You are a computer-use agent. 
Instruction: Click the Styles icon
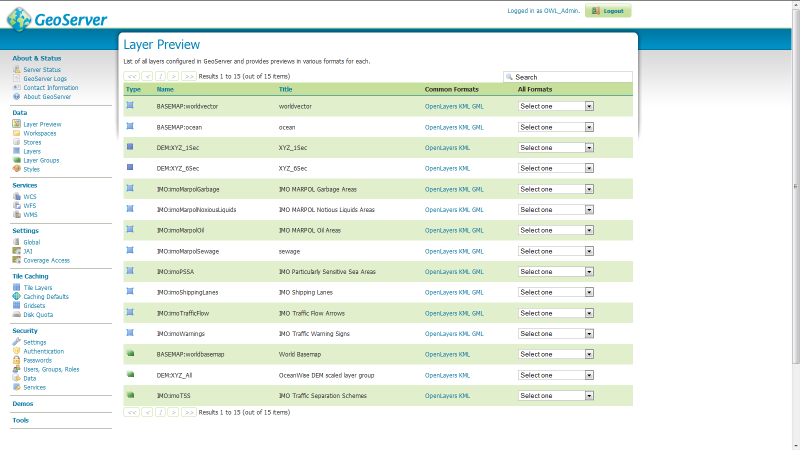point(17,169)
